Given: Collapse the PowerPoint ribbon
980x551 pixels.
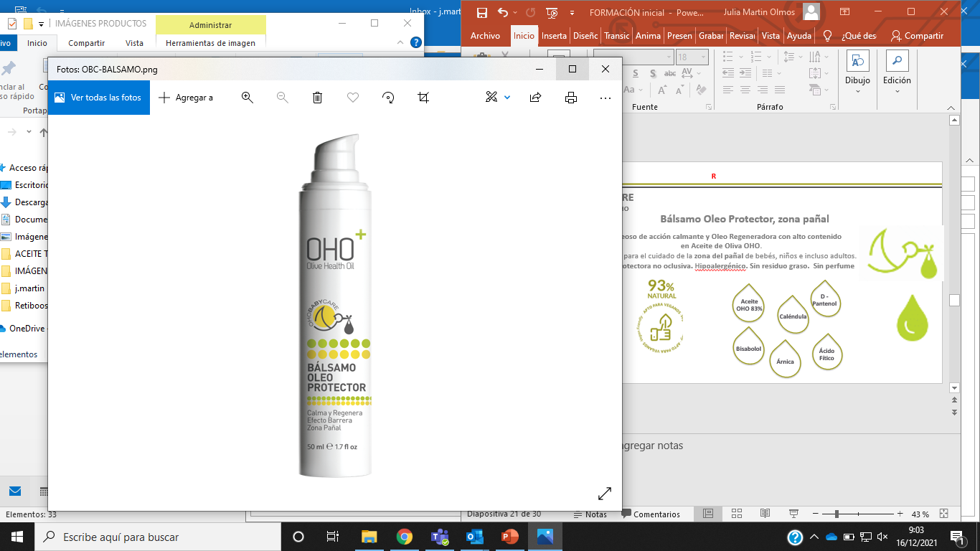Looking at the screenshot, I should [x=952, y=107].
